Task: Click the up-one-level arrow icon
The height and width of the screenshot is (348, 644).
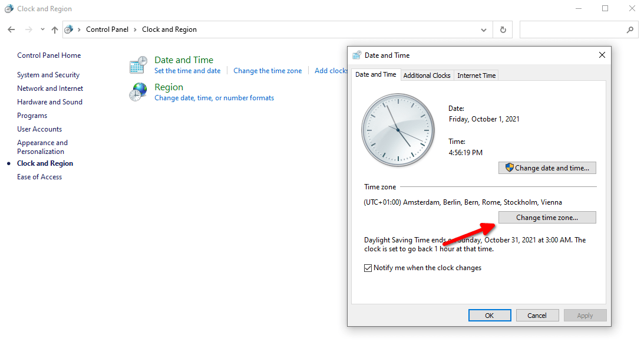Action: click(54, 29)
